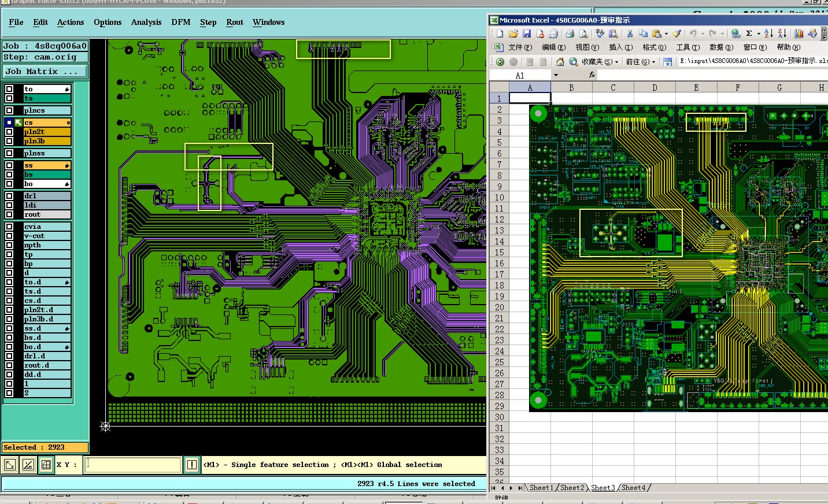Run spelling check in Excel
This screenshot has width=828, height=504.
(x=600, y=34)
